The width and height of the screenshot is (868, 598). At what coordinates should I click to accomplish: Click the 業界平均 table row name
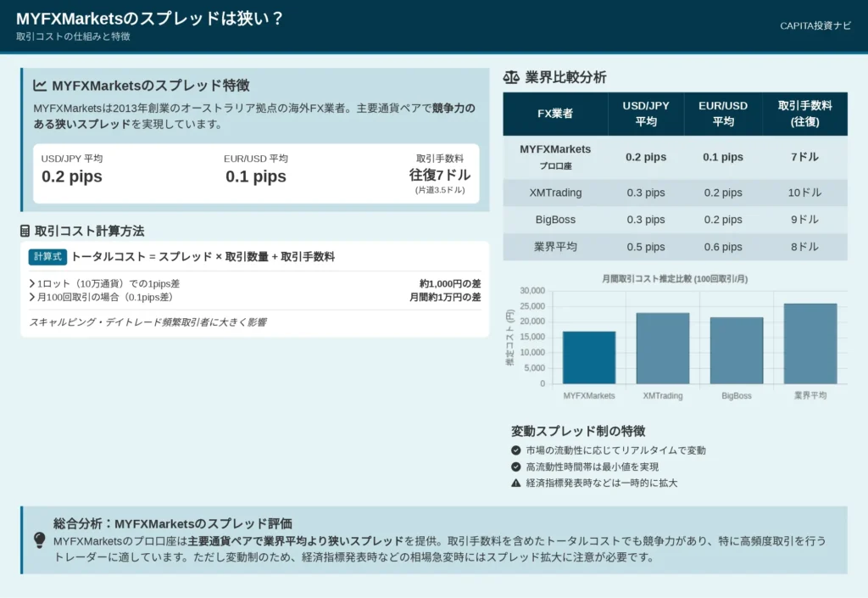555,247
